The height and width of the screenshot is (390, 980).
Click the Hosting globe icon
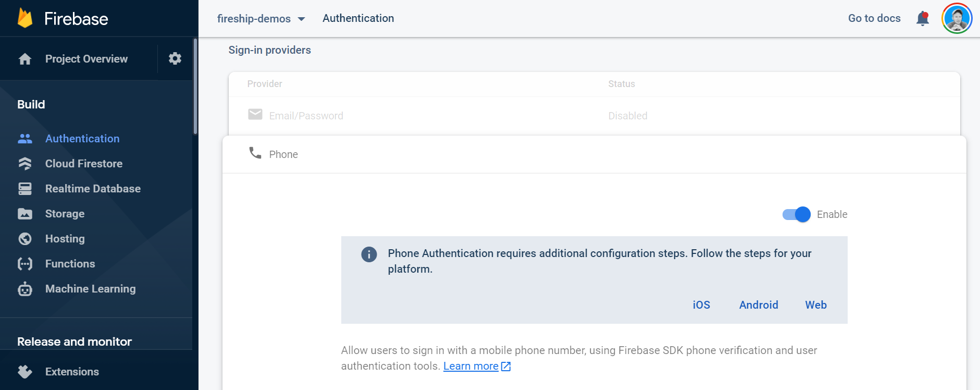point(25,239)
